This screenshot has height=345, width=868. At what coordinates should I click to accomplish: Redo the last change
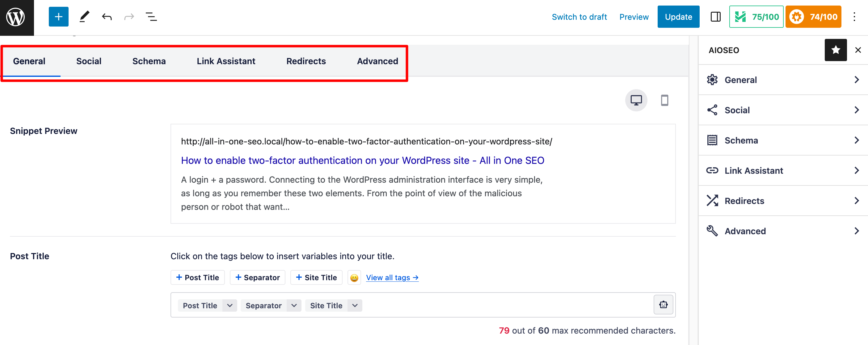pos(129,17)
